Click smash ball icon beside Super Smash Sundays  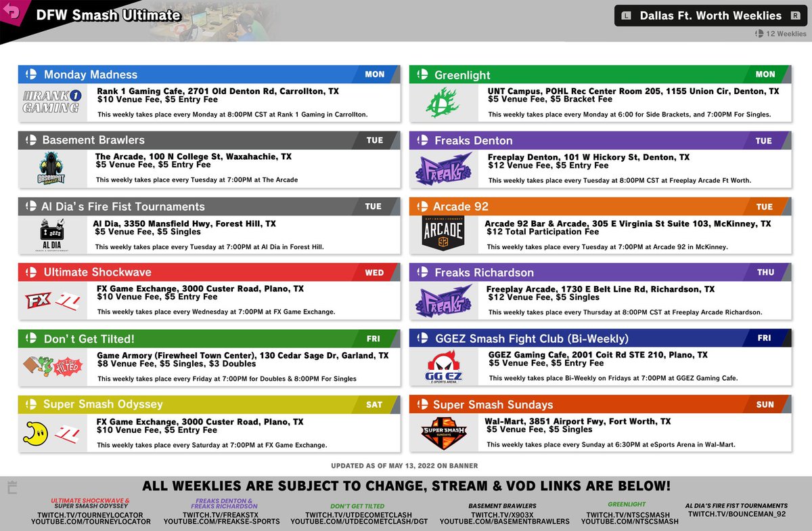click(x=422, y=404)
